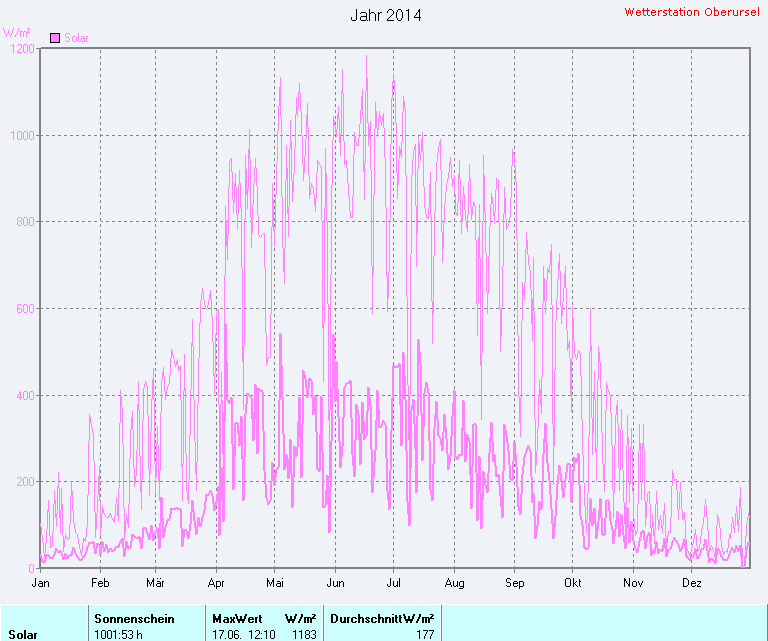Viewport: 768px width, 641px height.
Task: Click the 'Sonnenschein' column header
Action: pos(134,619)
